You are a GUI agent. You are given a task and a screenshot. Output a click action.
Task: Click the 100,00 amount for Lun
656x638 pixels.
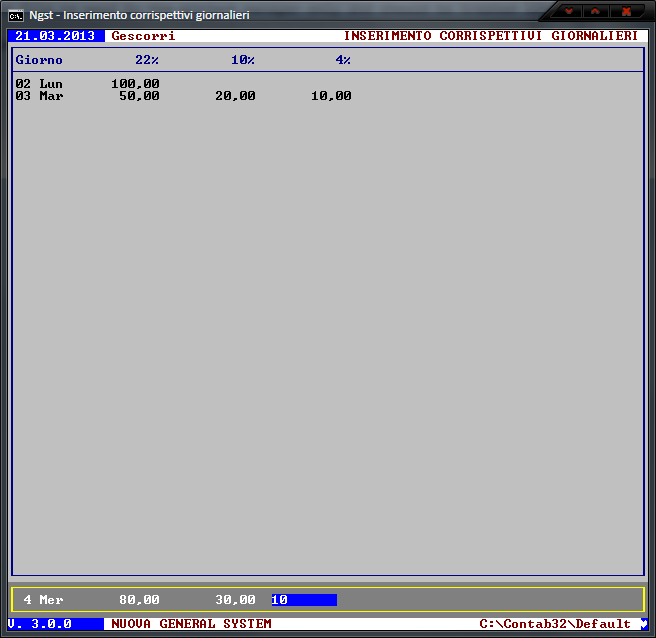coord(135,84)
